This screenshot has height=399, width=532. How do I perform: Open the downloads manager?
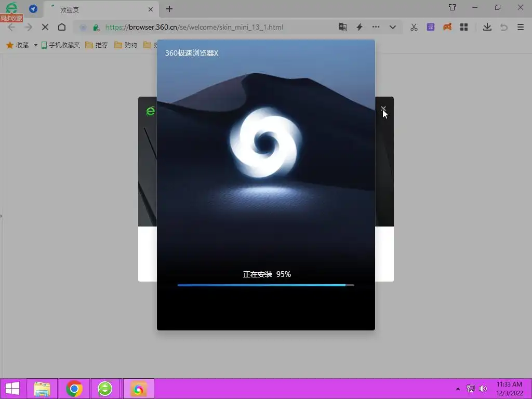tap(487, 27)
